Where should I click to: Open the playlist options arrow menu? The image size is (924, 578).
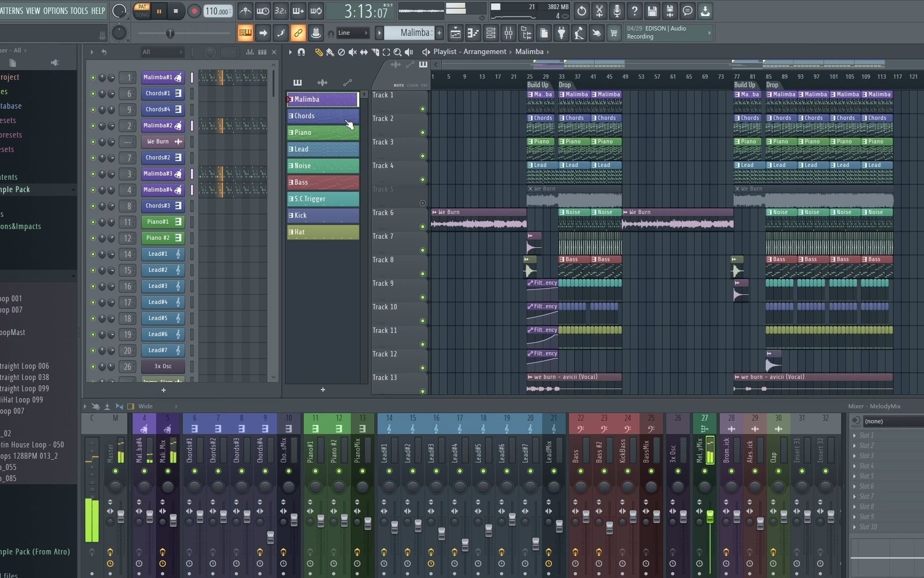coord(290,52)
